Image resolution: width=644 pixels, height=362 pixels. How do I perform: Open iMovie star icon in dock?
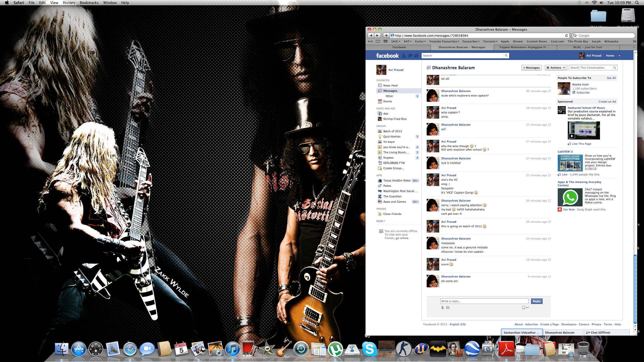coord(267,349)
